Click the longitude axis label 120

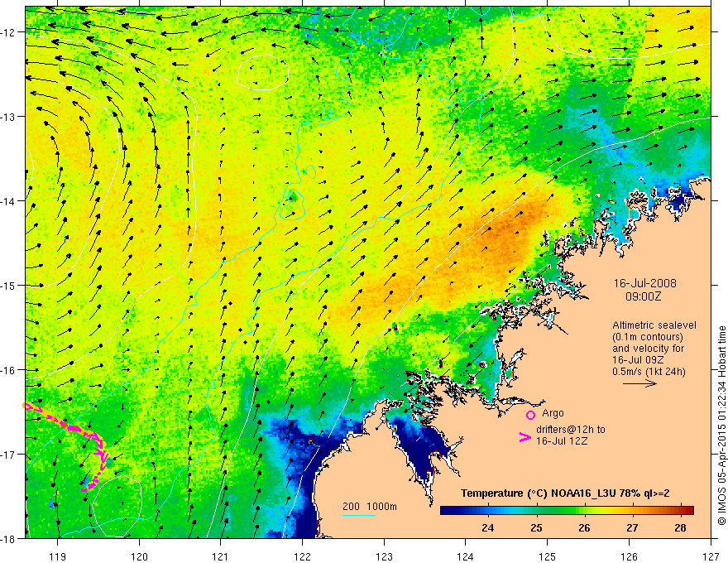[139, 556]
